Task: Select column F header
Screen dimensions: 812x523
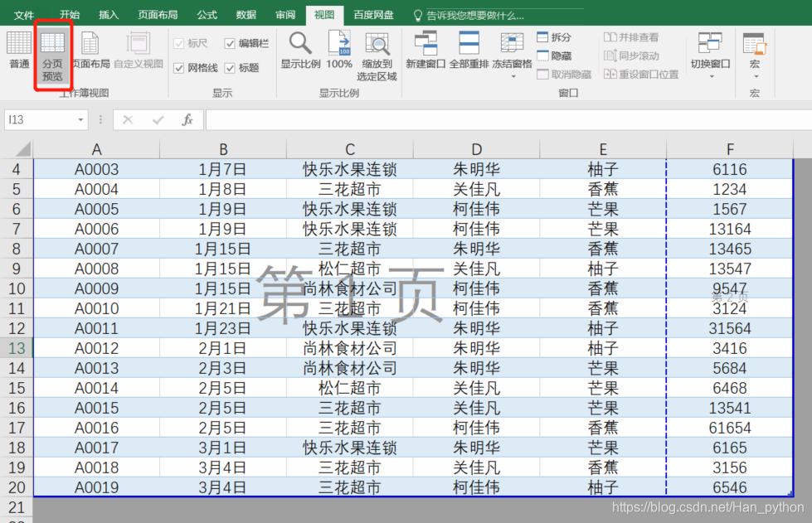Action: click(x=730, y=149)
